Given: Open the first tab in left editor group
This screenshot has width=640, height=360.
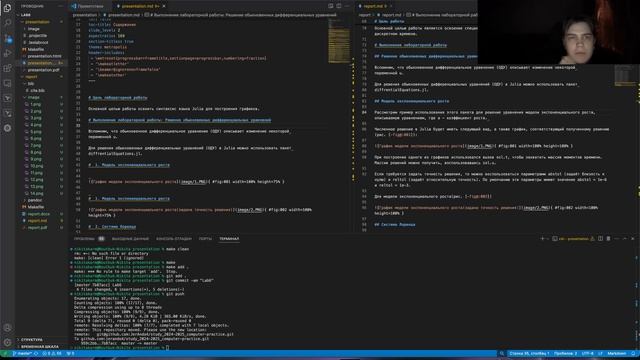Looking at the screenshot, I should pos(90,6).
